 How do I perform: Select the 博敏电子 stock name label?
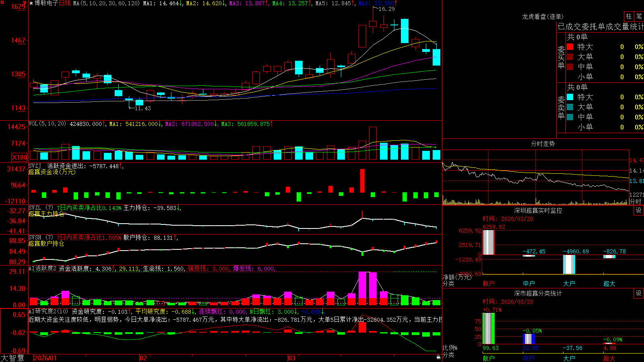46,3
